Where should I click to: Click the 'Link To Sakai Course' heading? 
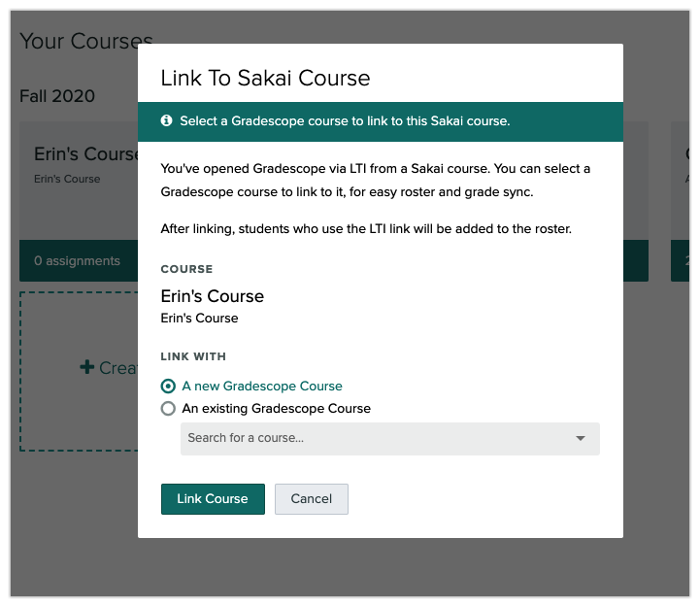click(x=265, y=78)
